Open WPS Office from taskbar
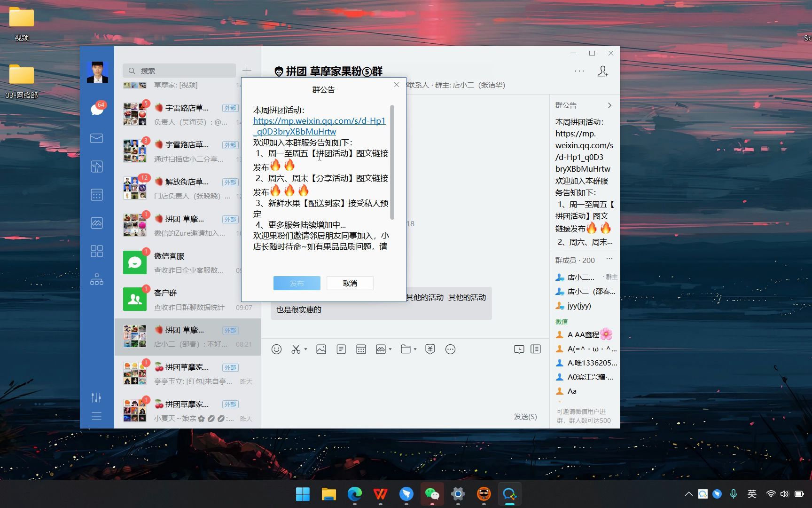 (380, 494)
